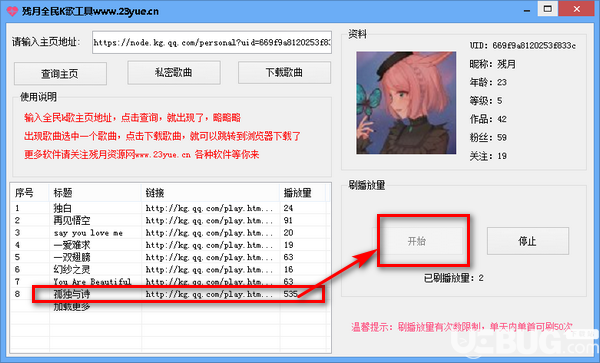Click the 播放量 column header
The height and width of the screenshot is (363, 600).
pos(303,193)
